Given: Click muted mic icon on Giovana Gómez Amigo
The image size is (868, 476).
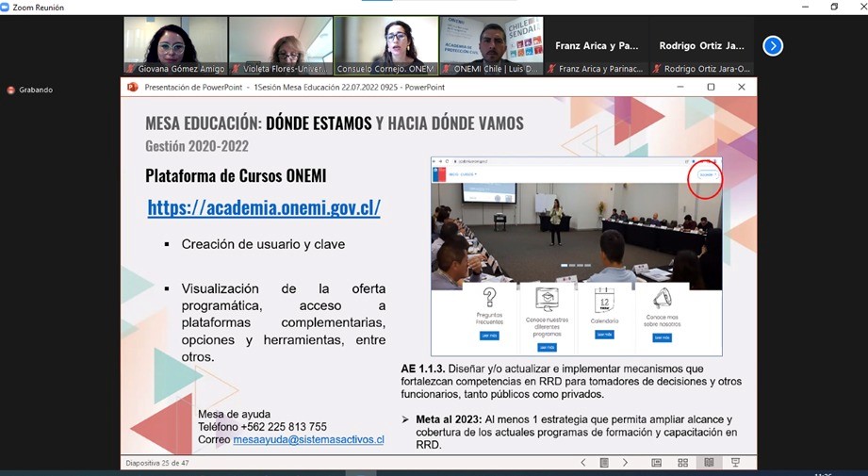Looking at the screenshot, I should pos(131,69).
